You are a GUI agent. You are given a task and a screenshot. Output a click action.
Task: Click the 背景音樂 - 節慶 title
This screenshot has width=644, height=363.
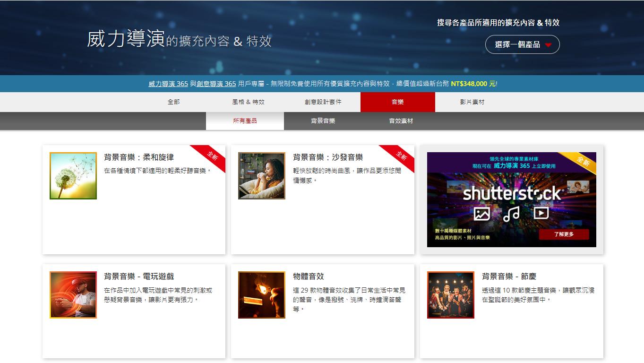coord(509,277)
